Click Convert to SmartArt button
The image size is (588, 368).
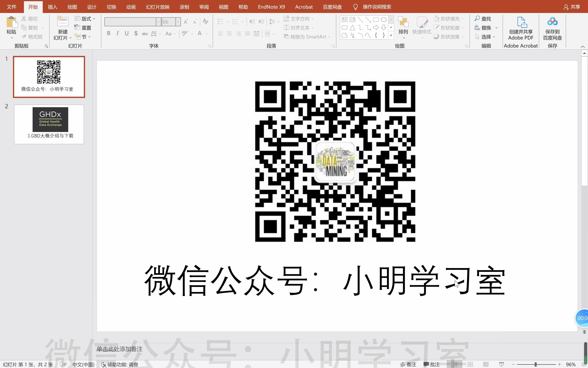pos(307,37)
